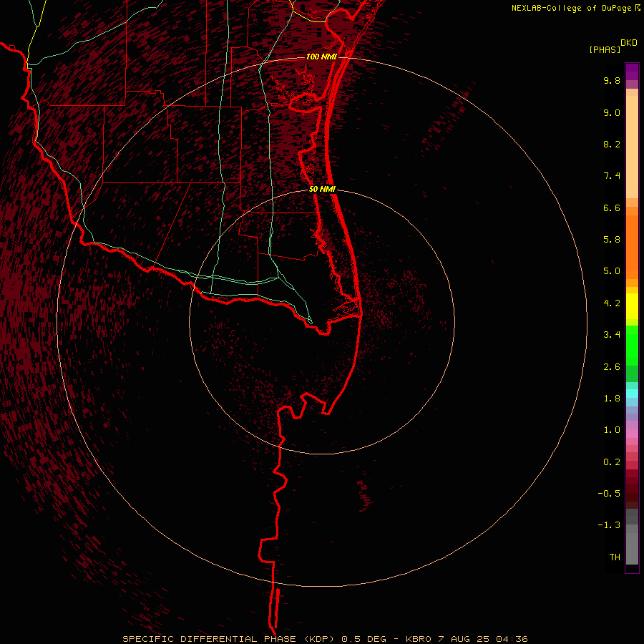This screenshot has height=644, width=644.
Task: Pick the purple band at top of color bar
Action: click(632, 72)
